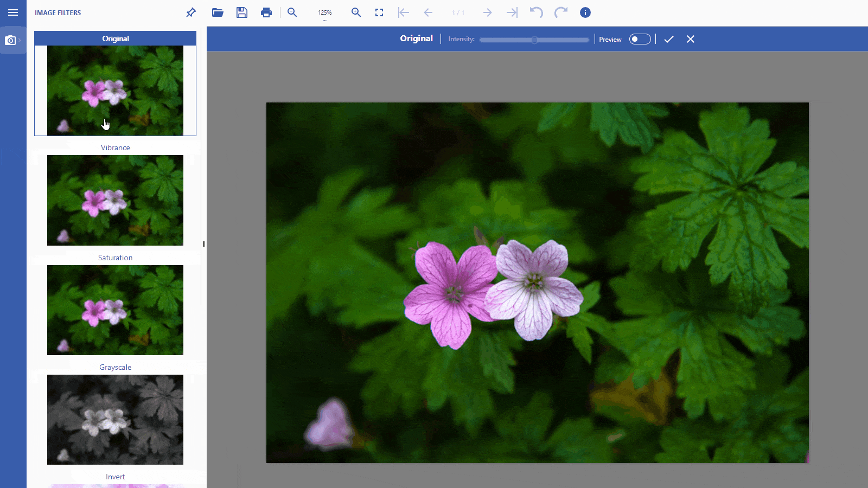Open an image file with folder icon
This screenshot has height=488, width=868.
point(218,12)
